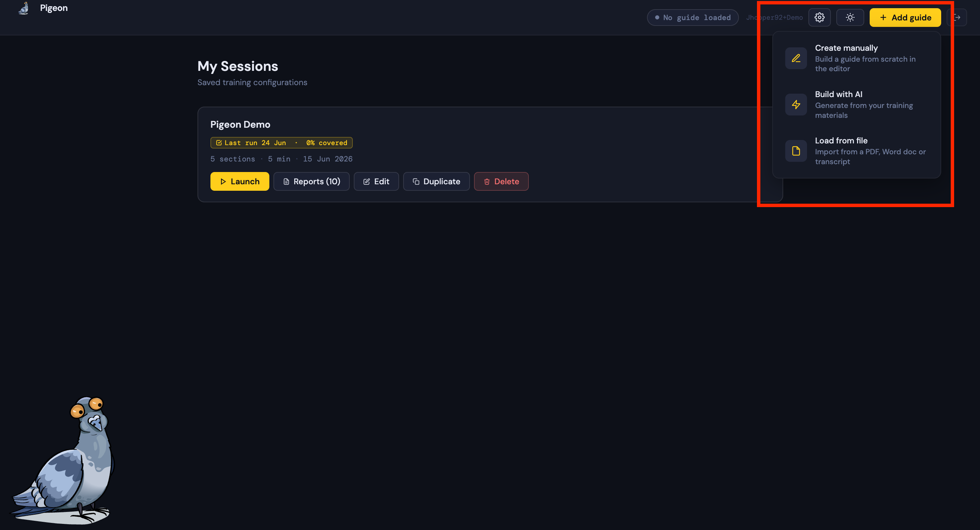Image resolution: width=980 pixels, height=530 pixels.
Task: Launch the Pigeon Demo session
Action: [240, 182]
